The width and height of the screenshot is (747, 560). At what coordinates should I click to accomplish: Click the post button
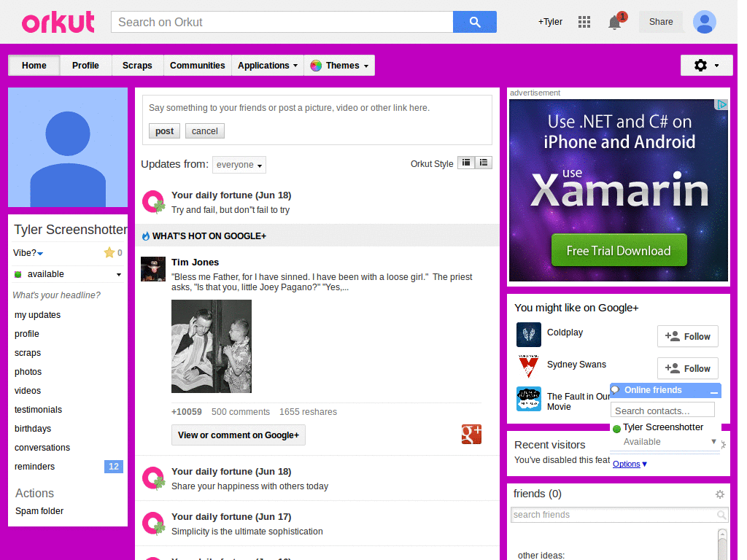coord(164,131)
